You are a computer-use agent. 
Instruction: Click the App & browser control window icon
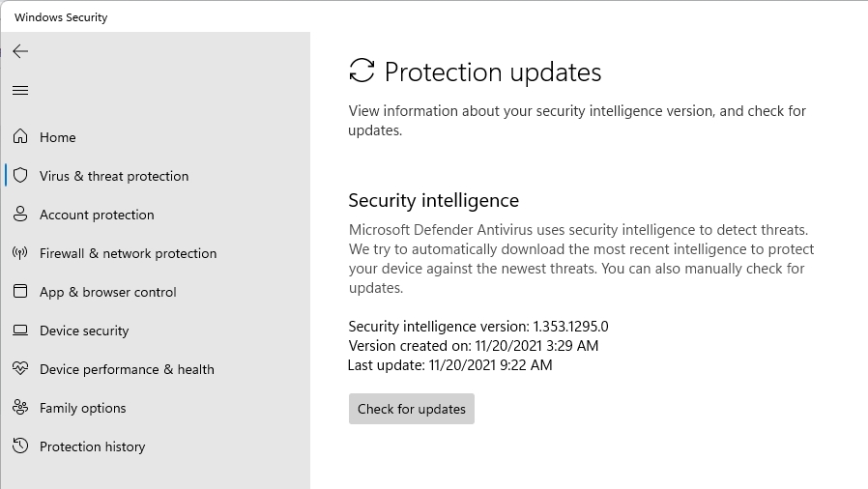click(20, 292)
